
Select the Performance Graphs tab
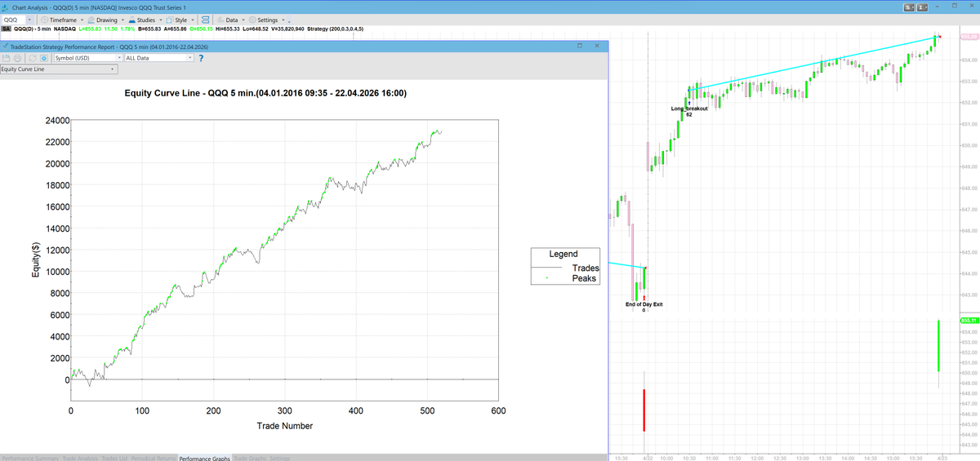[205, 458]
